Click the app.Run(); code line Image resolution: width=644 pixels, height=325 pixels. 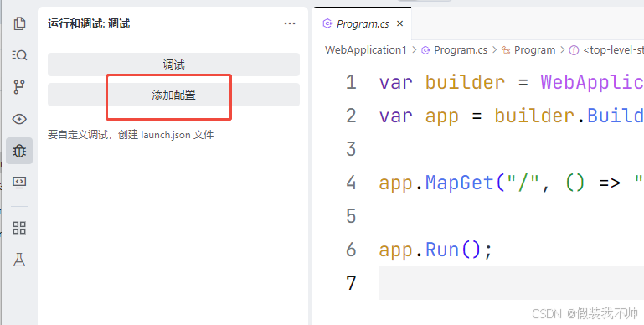click(x=435, y=250)
